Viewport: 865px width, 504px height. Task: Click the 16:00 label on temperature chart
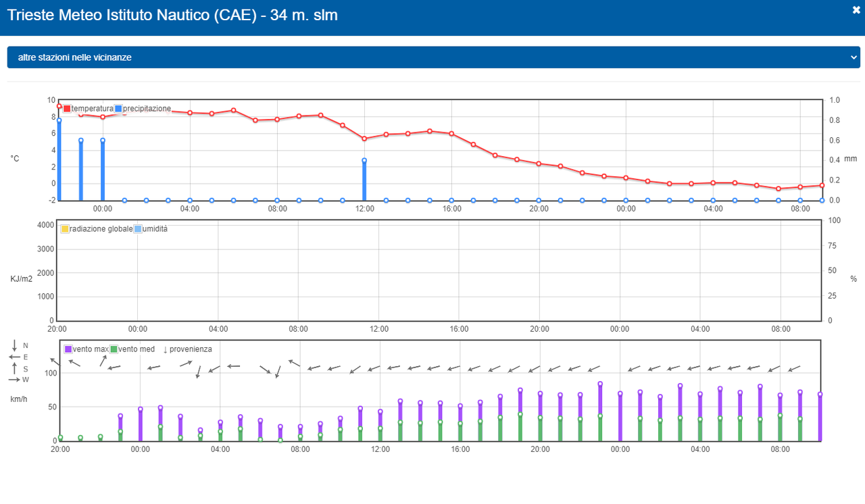(x=451, y=209)
